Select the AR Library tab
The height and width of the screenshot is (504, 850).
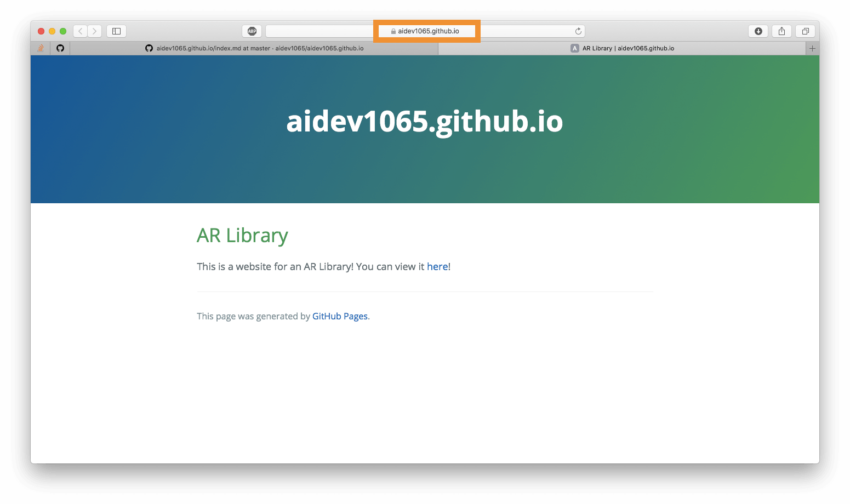pyautogui.click(x=623, y=48)
